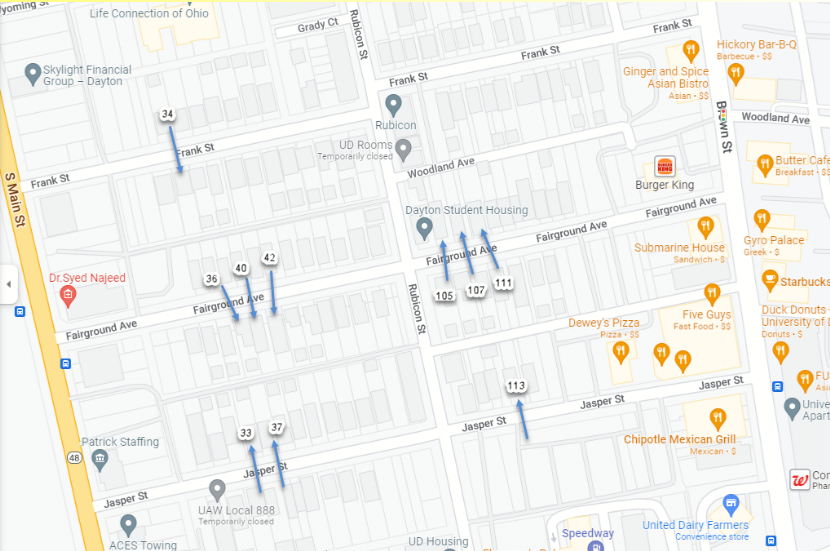Click the Walgreens pharmacy logo icon

(799, 480)
